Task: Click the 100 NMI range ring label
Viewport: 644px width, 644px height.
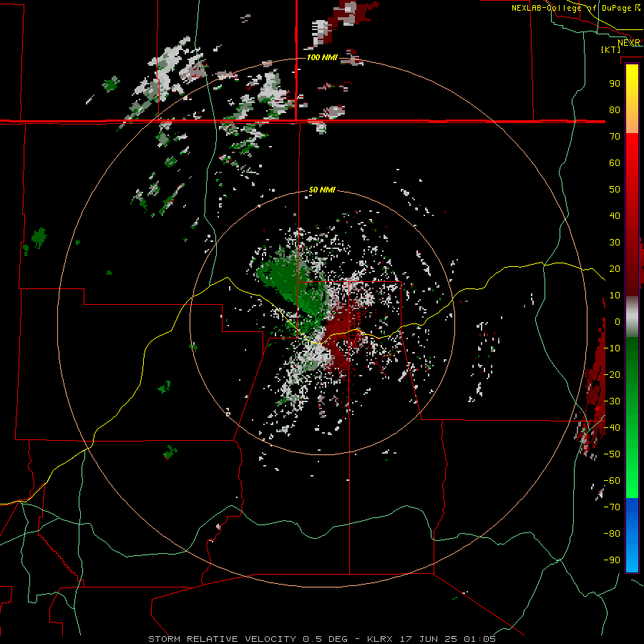Action: (322, 57)
